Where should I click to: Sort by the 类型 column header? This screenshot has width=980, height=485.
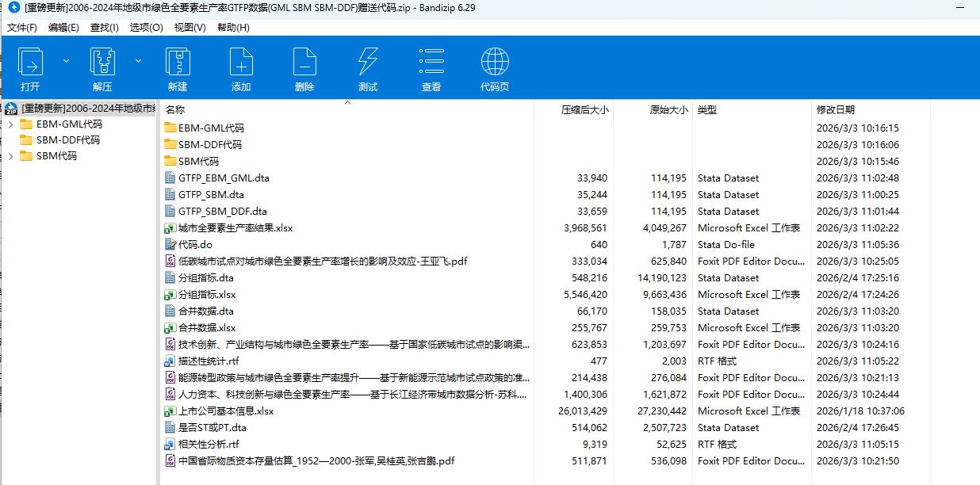tap(753, 110)
